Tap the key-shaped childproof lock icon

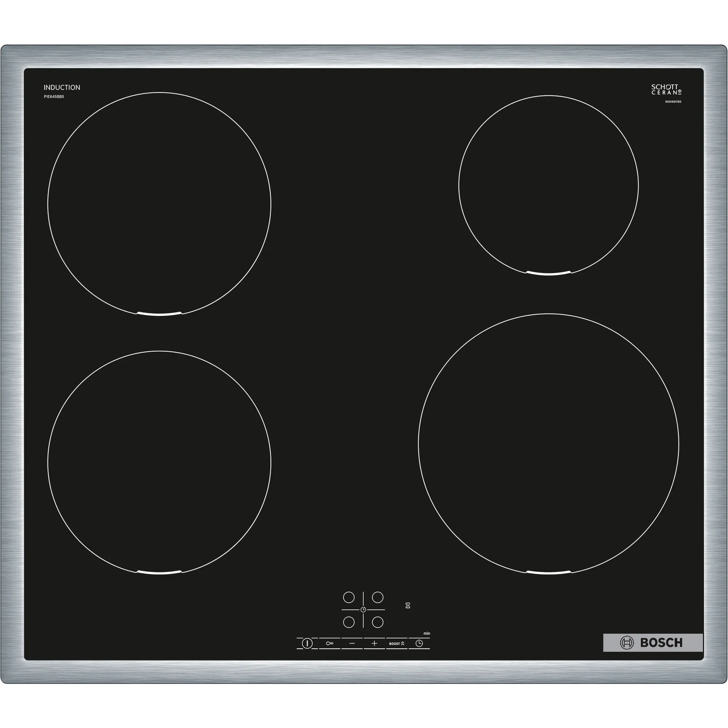329,643
